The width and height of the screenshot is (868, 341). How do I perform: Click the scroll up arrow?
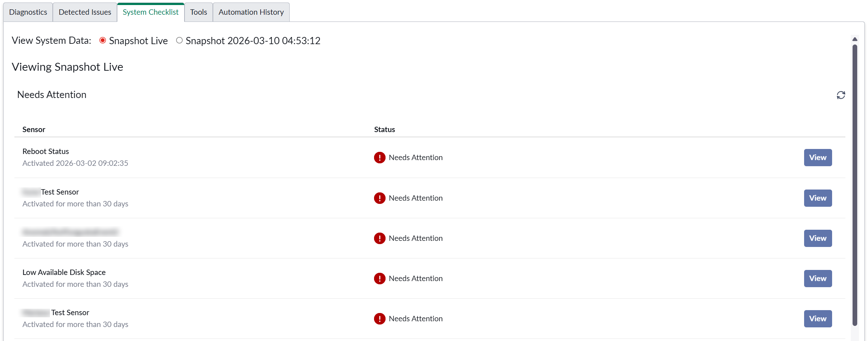tap(855, 39)
